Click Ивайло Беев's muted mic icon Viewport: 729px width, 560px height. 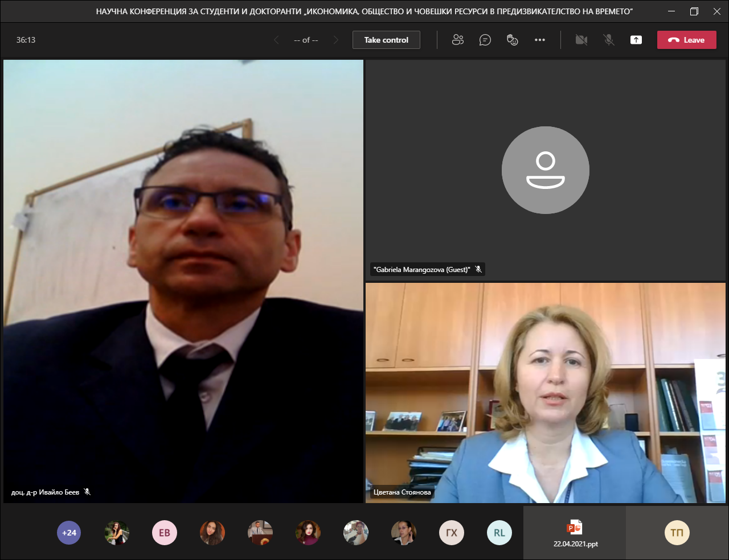pos(87,492)
